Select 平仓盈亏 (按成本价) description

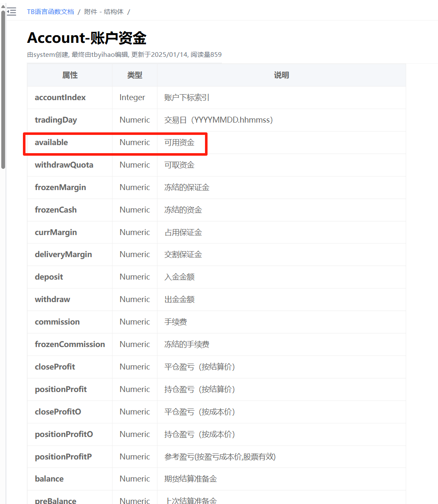click(200, 412)
